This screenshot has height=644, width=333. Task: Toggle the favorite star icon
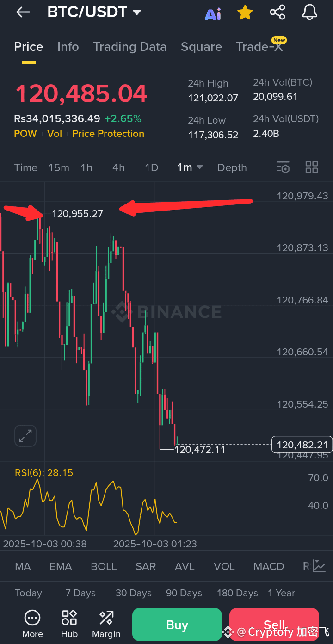(245, 12)
